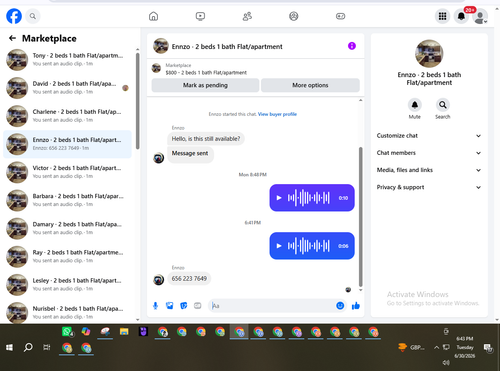Attach a photo with the image icon
The width and height of the screenshot is (500, 371).
pos(170,306)
